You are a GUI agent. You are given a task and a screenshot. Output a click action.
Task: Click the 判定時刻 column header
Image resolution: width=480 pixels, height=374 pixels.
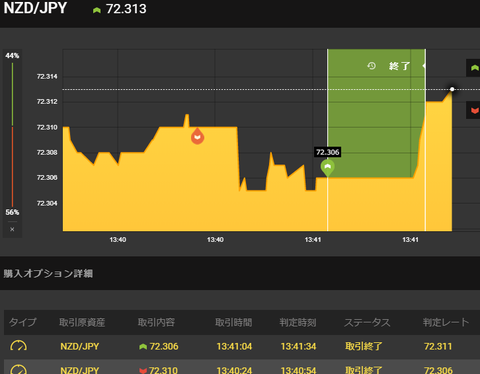point(298,322)
